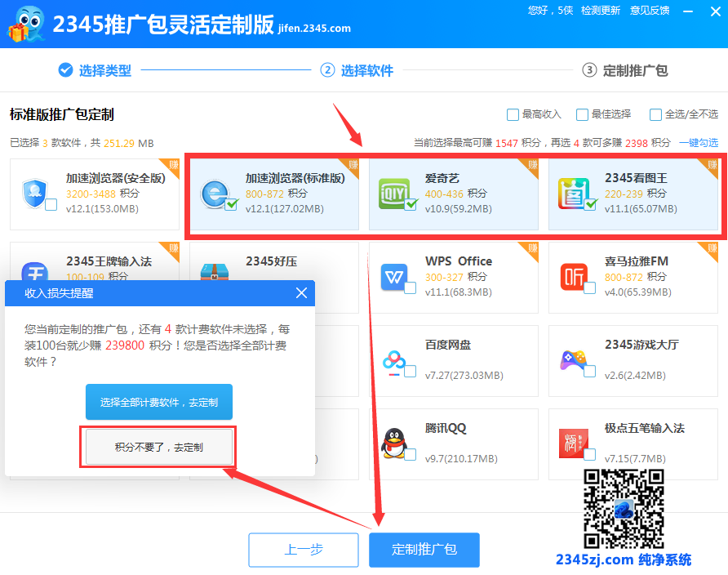Click the red 喜马拉雅FM icon
The height and width of the screenshot is (575, 728).
(574, 277)
